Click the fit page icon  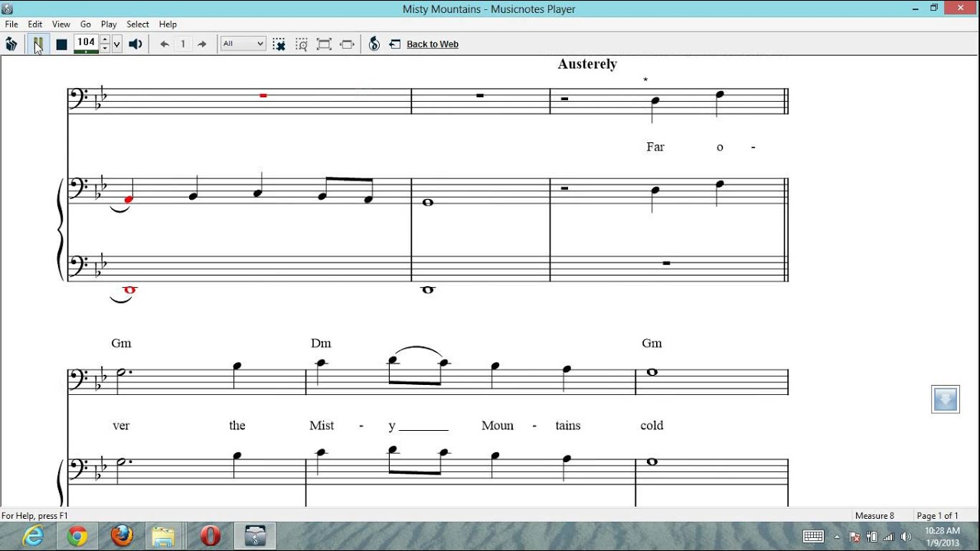pyautogui.click(x=324, y=44)
